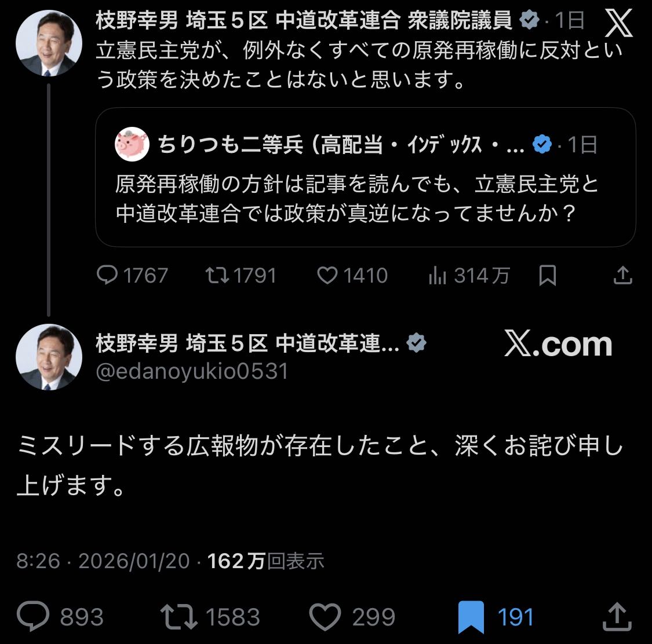Tap the lower 枝野幸男 profile photo
The width and height of the screenshot is (652, 644).
tap(49, 357)
